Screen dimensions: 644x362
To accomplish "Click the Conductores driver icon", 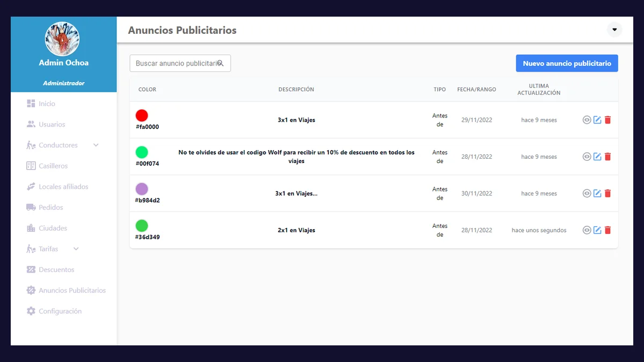I will click(31, 145).
